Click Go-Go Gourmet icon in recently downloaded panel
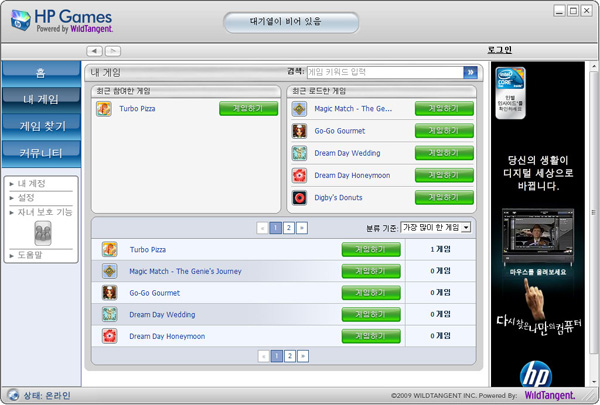Screen dimensions: 600x405 (299, 131)
